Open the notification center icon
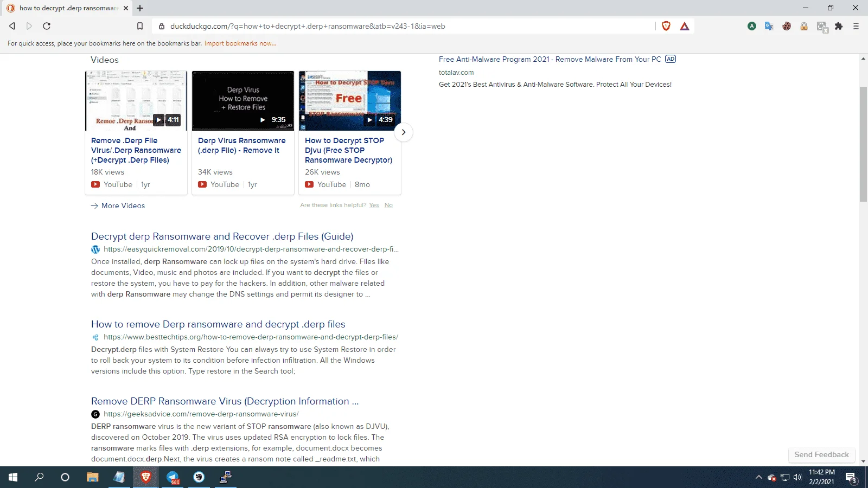This screenshot has height=488, width=868. [x=851, y=478]
